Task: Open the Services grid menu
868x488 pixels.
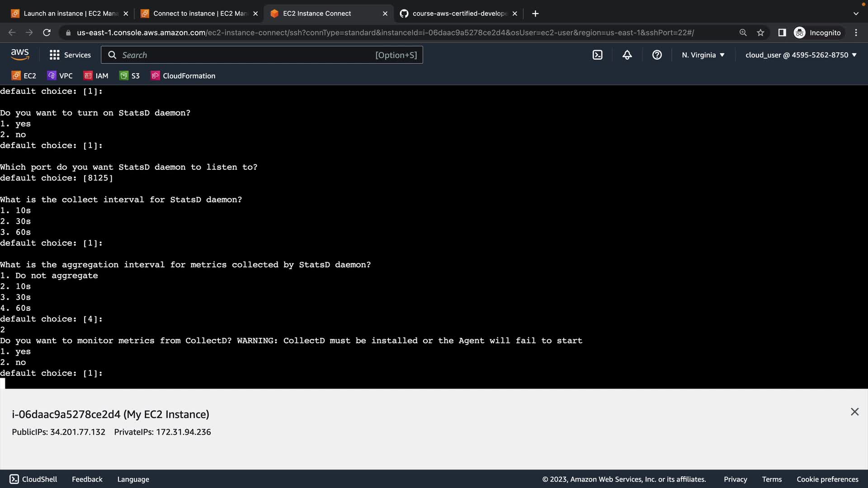Action: (x=70, y=55)
